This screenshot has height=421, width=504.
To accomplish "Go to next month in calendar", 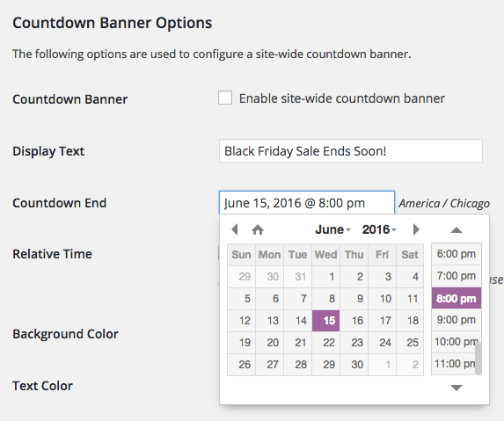I will 416,229.
